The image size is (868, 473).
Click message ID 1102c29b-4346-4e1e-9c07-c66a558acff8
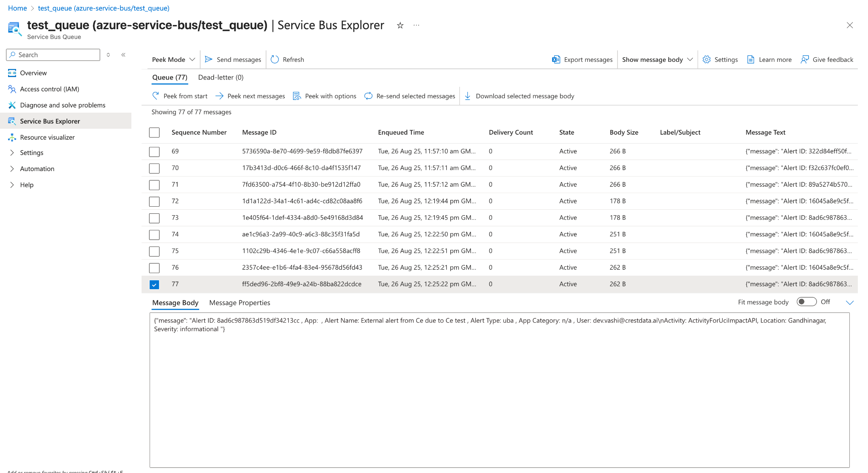point(301,251)
